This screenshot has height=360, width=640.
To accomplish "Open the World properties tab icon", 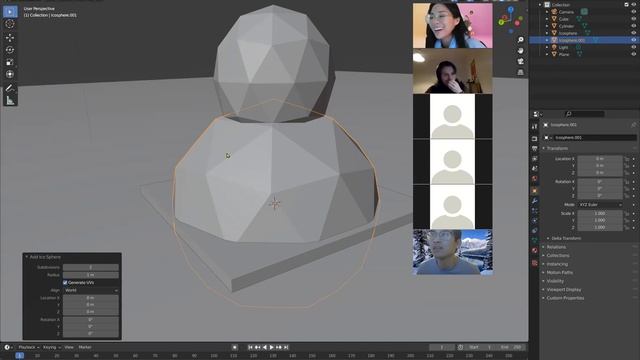I will point(535,178).
